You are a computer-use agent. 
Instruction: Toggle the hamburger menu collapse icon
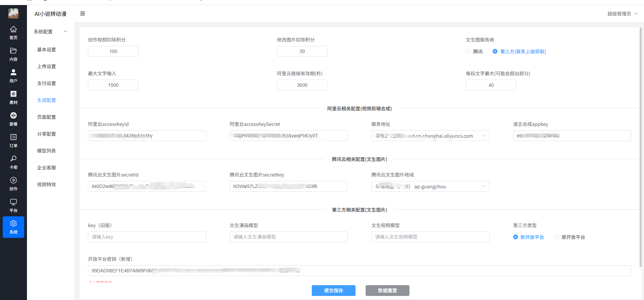(83, 13)
